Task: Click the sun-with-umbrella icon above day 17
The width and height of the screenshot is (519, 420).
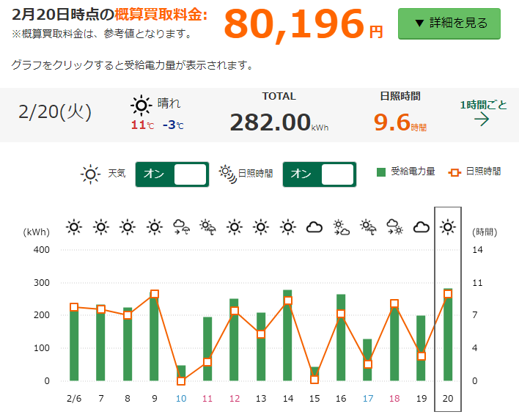Action: coord(368,227)
